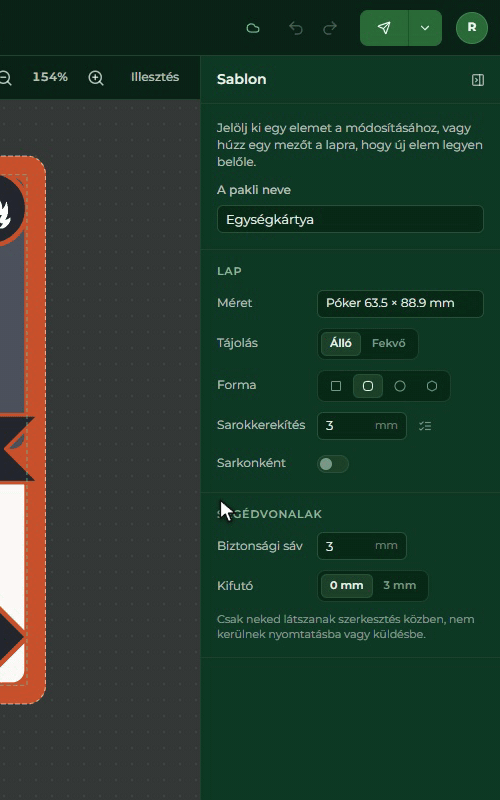The width and height of the screenshot is (500, 800).
Task: Choose the hexagon card shape
Action: point(432,386)
